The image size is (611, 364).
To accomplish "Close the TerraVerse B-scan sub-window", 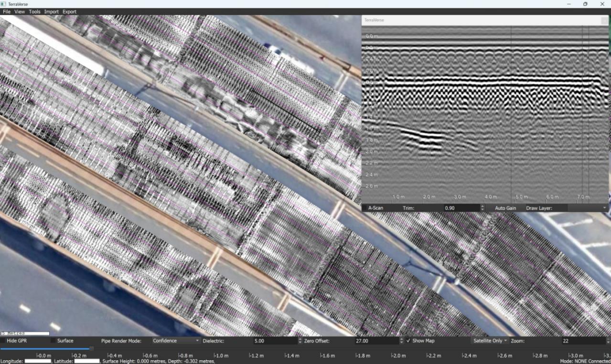I will [x=605, y=21].
